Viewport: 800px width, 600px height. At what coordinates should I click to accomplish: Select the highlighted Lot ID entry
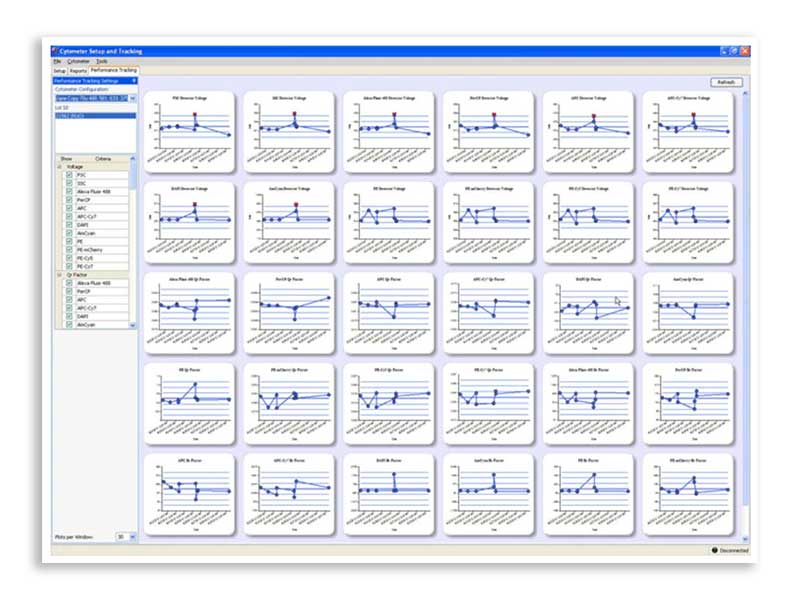pos(95,116)
